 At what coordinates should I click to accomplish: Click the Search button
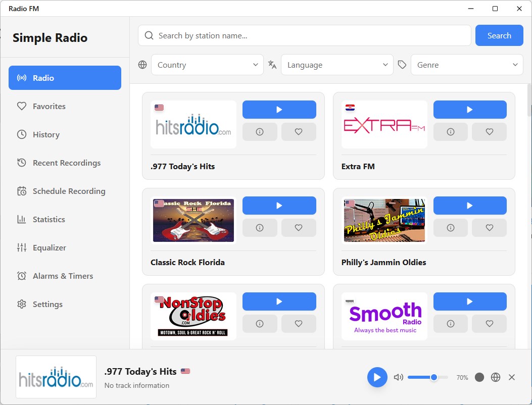[499, 35]
